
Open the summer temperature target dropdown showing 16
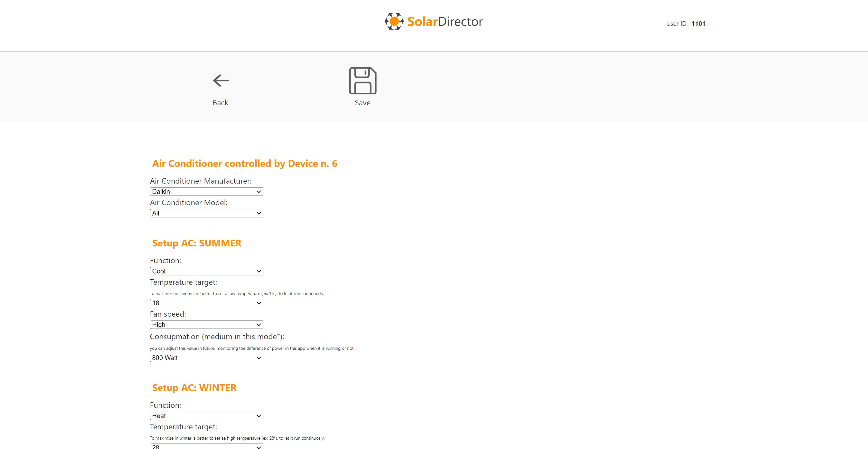point(206,303)
